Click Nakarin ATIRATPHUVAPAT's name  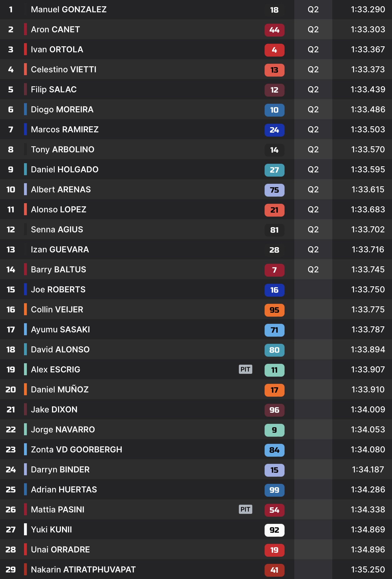[x=83, y=570]
